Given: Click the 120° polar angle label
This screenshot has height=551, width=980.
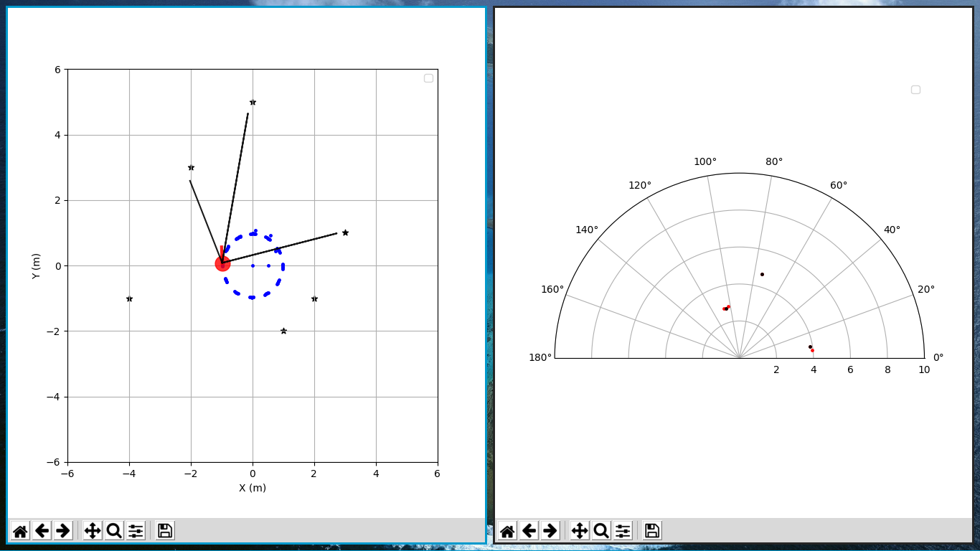Looking at the screenshot, I should [x=640, y=186].
